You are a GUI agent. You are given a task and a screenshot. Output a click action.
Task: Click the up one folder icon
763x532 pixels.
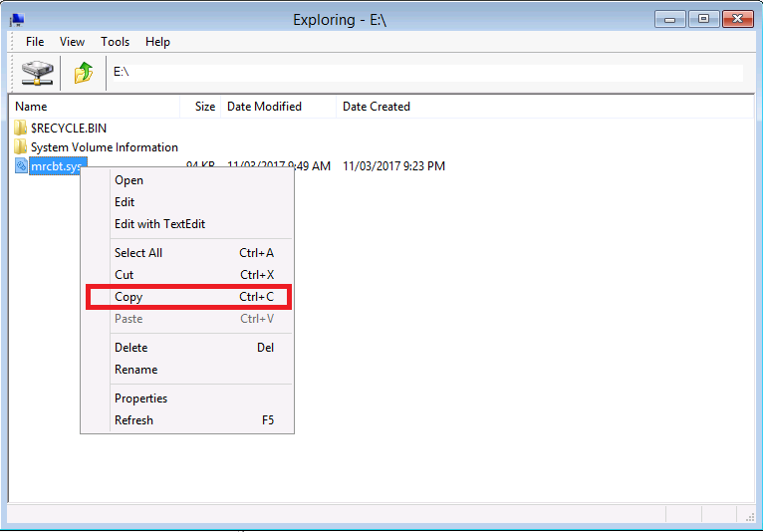coord(84,72)
